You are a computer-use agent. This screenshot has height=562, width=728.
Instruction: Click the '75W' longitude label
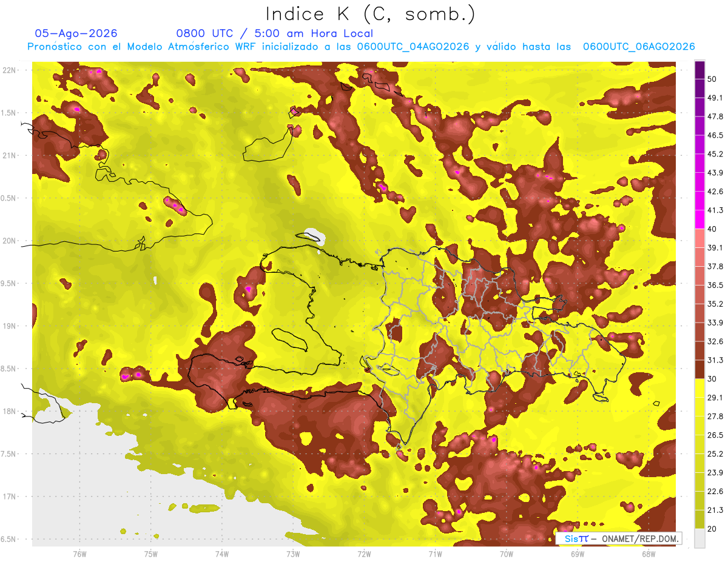[151, 554]
